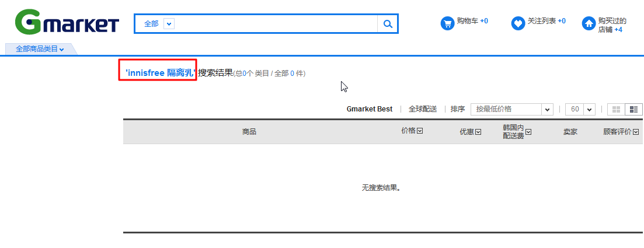Open the shopping cart icon
This screenshot has width=644, height=248.
pos(447,23)
